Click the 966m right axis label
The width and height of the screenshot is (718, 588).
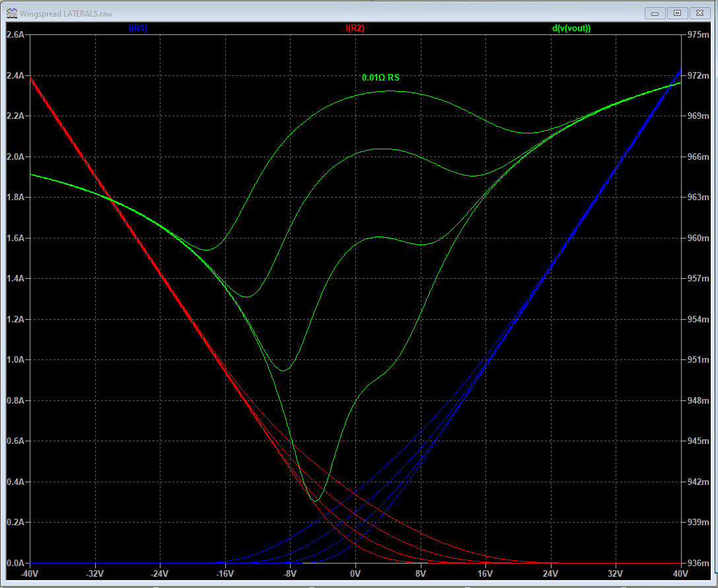point(698,157)
